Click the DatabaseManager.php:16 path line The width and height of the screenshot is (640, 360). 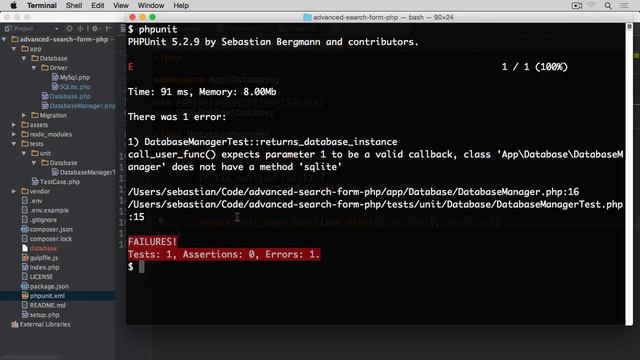tap(353, 192)
